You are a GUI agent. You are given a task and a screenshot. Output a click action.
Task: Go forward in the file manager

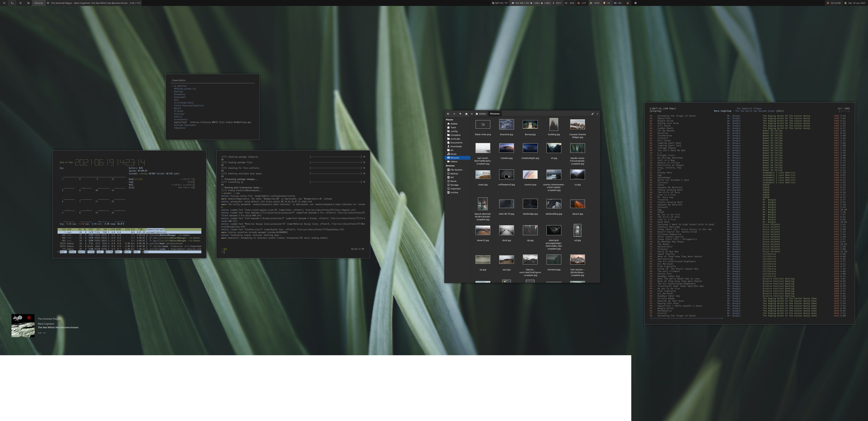pos(454,114)
